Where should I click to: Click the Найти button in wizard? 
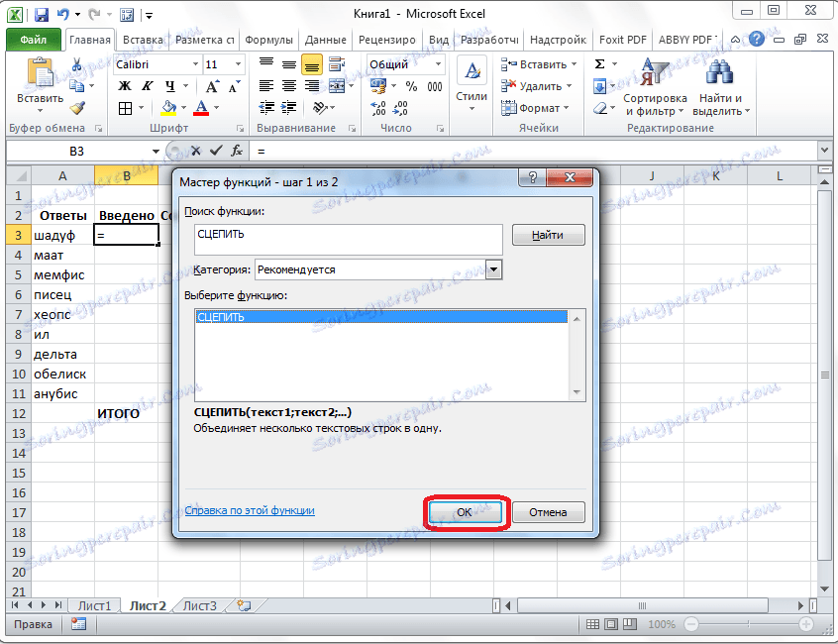click(x=549, y=235)
